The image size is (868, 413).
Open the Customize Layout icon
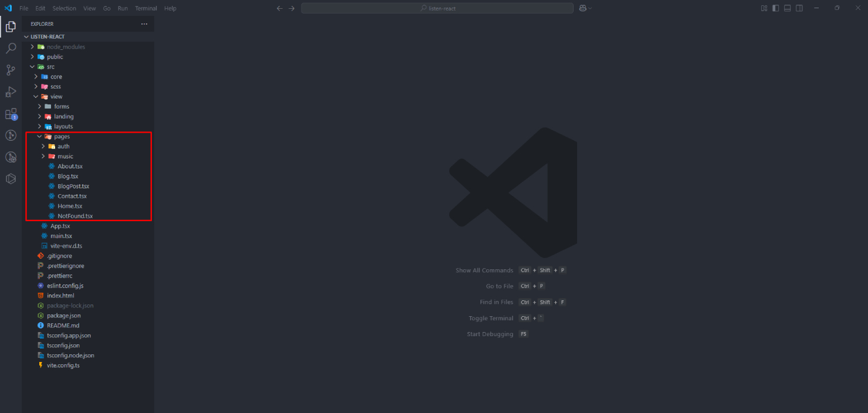764,8
